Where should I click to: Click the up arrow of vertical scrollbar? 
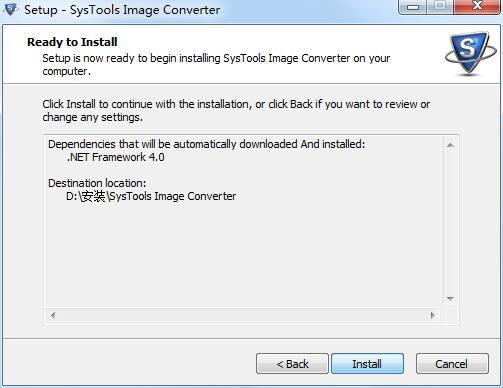pos(450,145)
